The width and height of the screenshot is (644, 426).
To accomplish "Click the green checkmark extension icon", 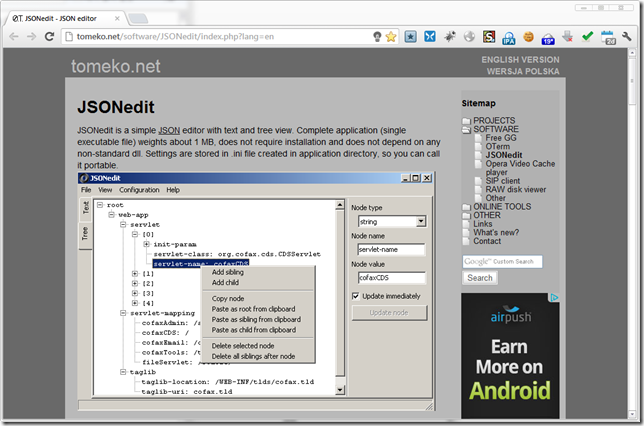I will coord(587,37).
